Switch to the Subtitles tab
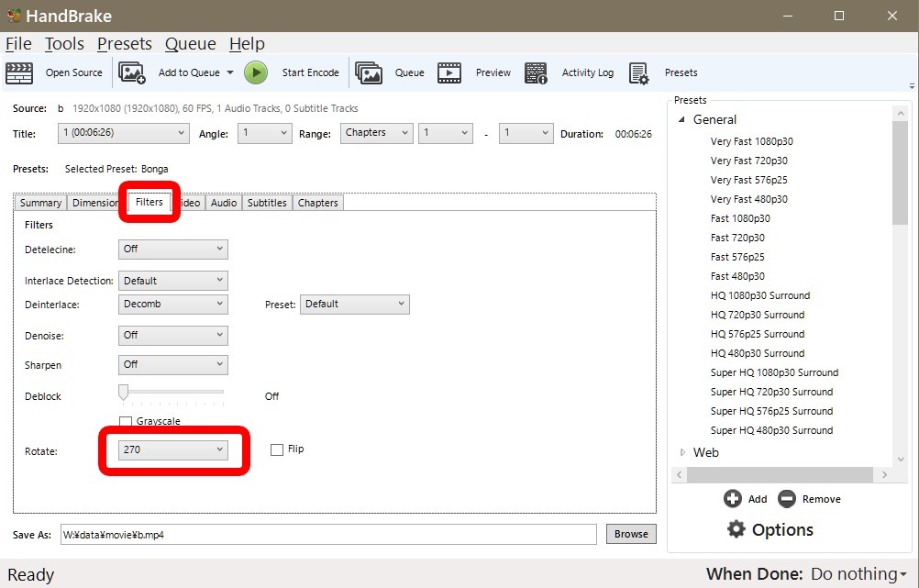The image size is (919, 588). (267, 203)
